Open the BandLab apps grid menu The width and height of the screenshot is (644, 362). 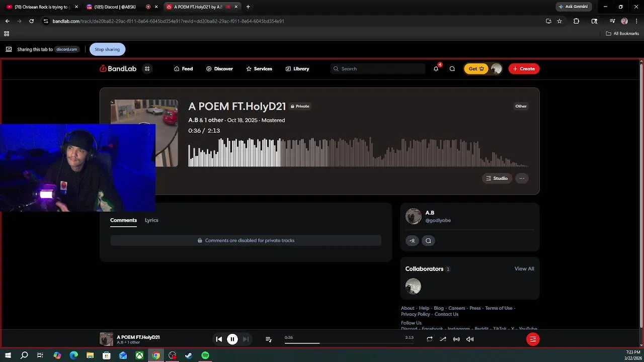[147, 69]
